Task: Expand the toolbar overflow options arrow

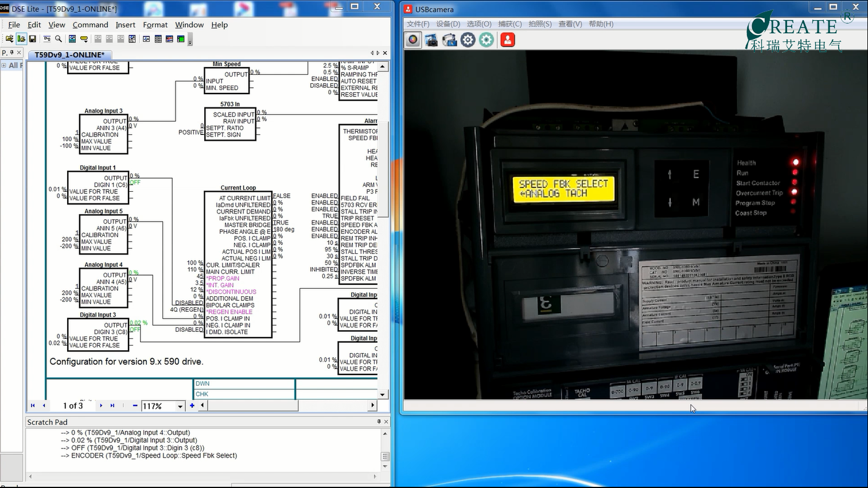Action: (x=190, y=40)
